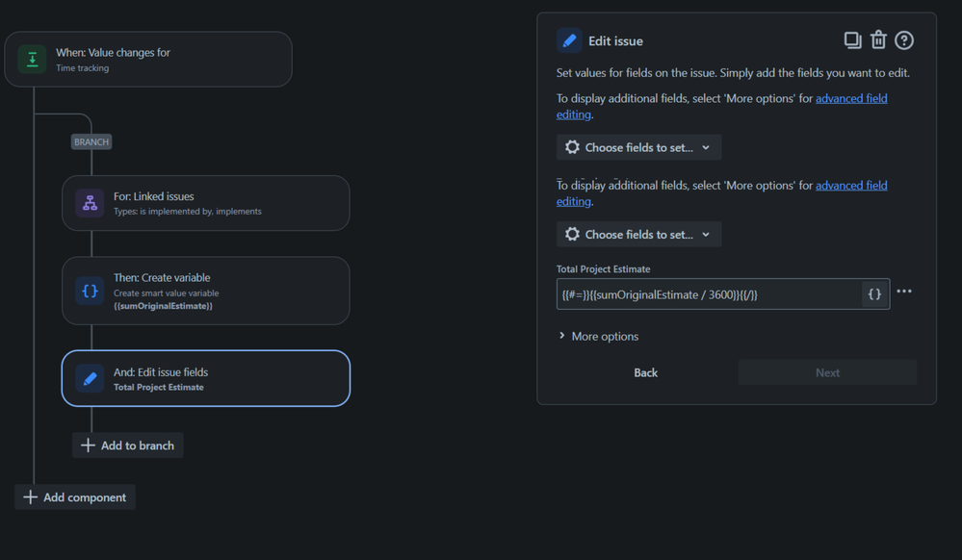
Task: Duplicate the Edit issue action via copy icon
Action: [852, 39]
